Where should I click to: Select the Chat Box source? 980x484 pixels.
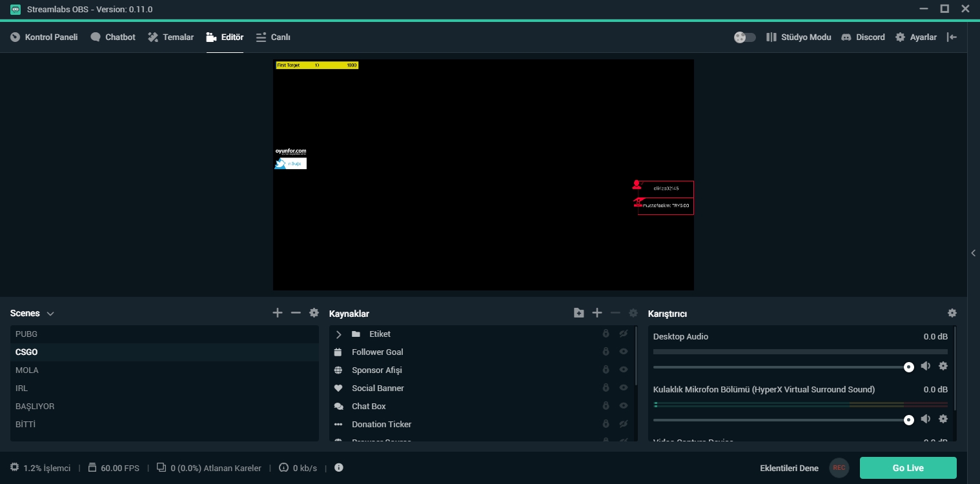(x=482, y=406)
